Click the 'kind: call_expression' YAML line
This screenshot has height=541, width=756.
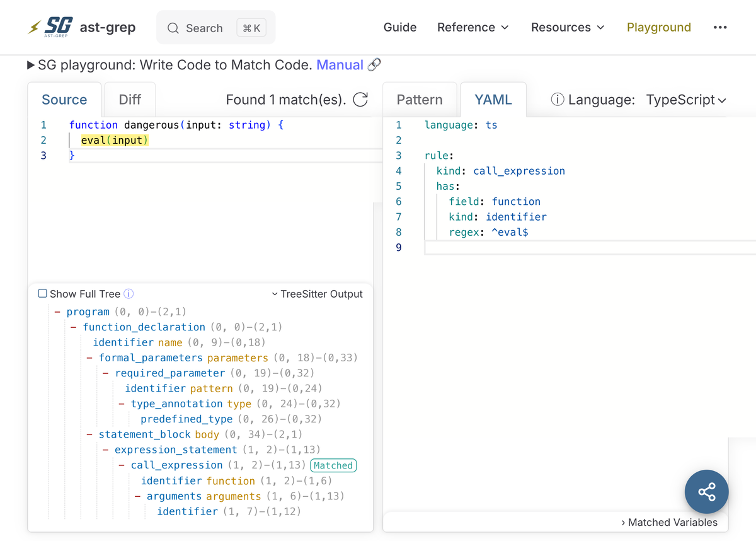(x=501, y=171)
